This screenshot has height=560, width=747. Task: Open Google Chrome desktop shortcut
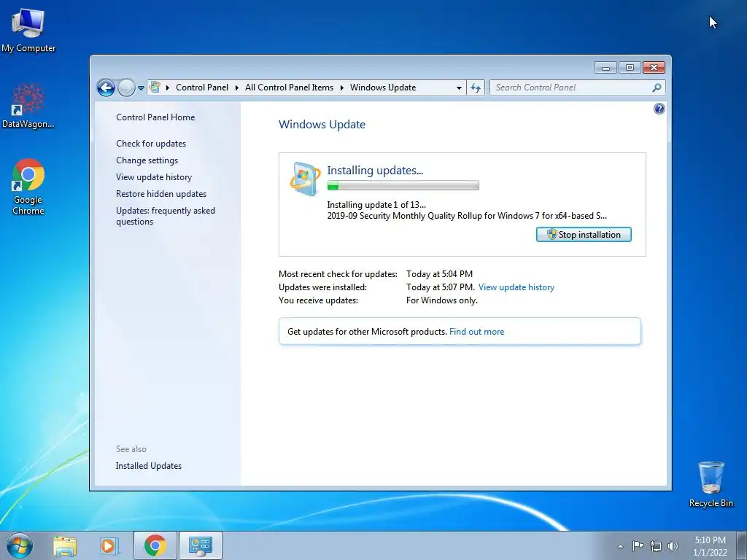(x=28, y=186)
